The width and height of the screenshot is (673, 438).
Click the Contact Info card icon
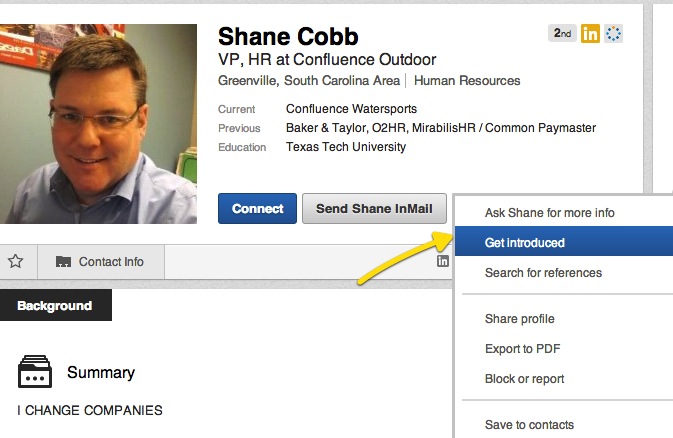coord(64,262)
